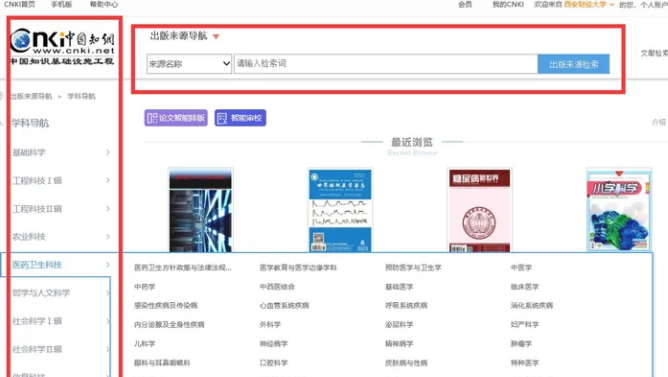Select 内分泌腺及全身性疾病 subcategory
Screen dimensions: 668x377
[169, 325]
